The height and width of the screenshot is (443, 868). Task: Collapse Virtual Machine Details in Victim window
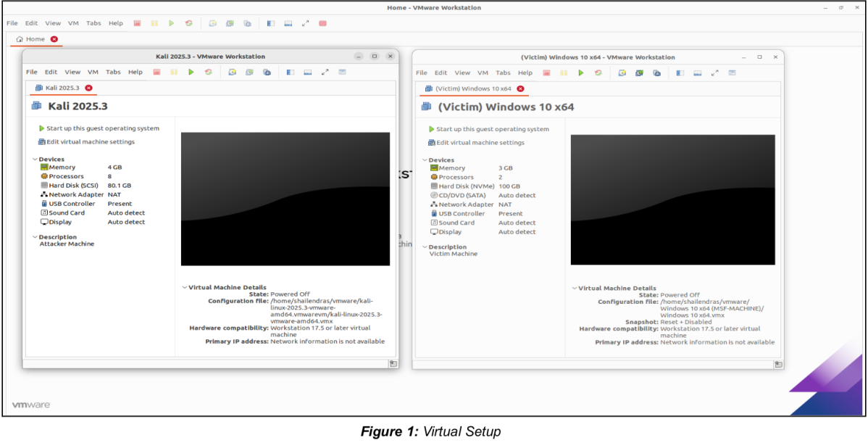pyautogui.click(x=574, y=289)
